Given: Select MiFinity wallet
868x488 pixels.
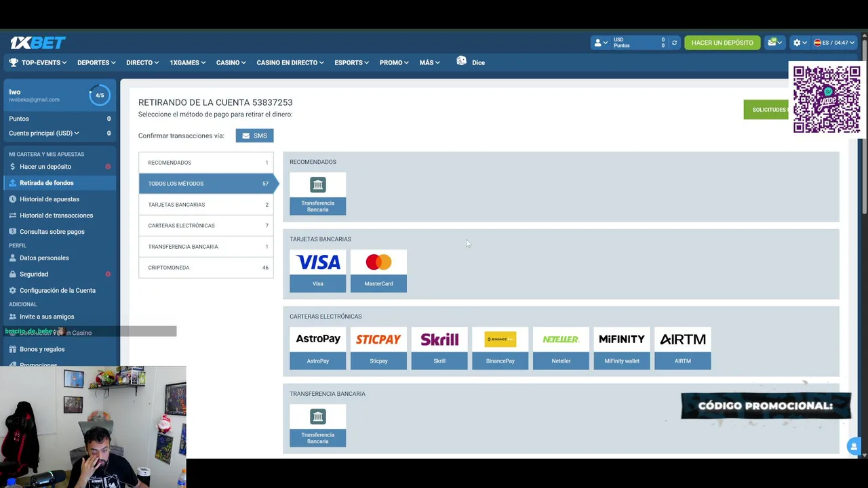Looking at the screenshot, I should (x=622, y=348).
